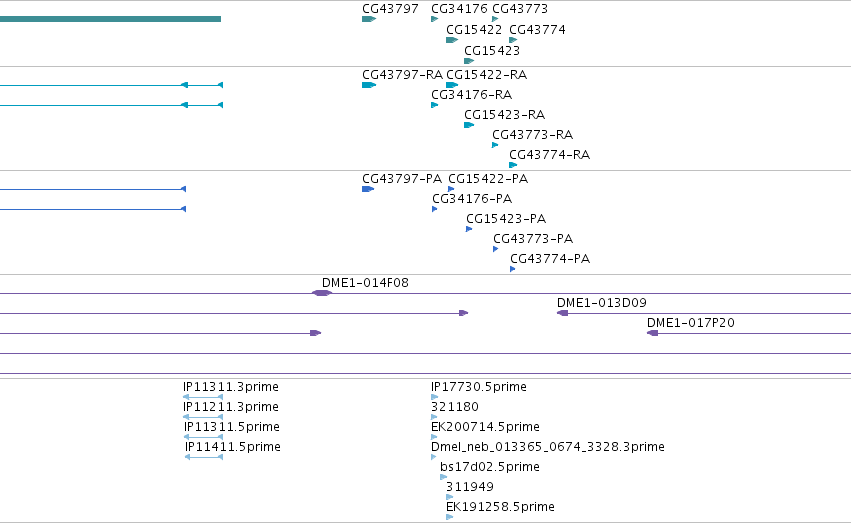The height and width of the screenshot is (523, 851).
Task: Select the CG43797-PA protein label
Action: 402,179
